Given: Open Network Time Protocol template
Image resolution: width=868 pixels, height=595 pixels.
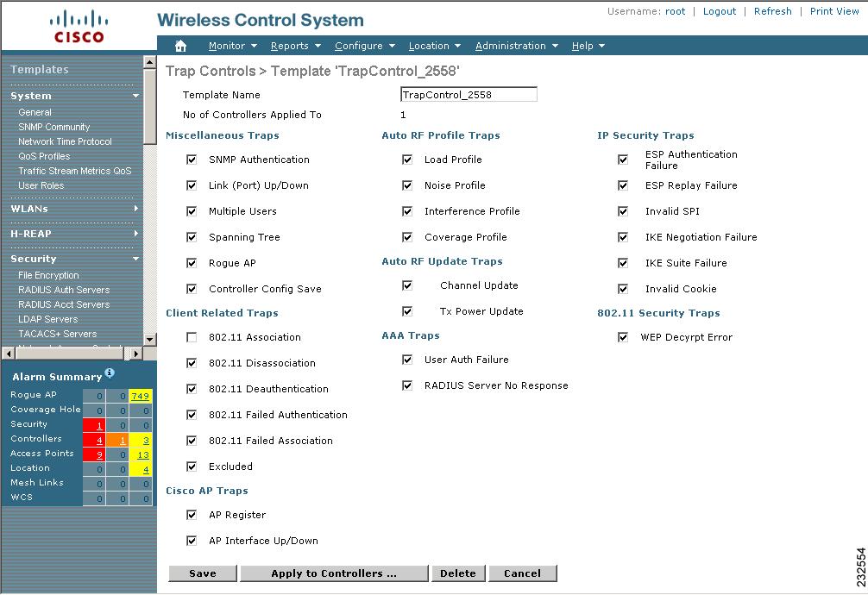Looking at the screenshot, I should (x=65, y=141).
